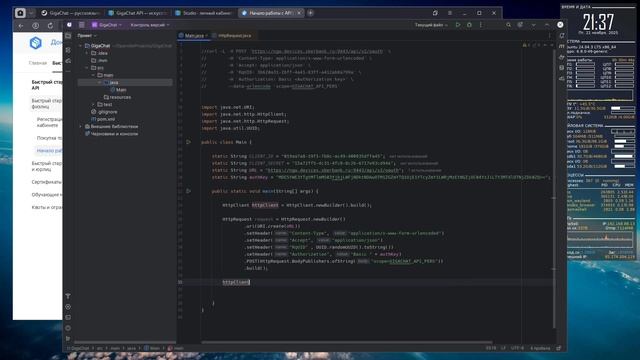The width and height of the screenshot is (640, 360).
Task: Open the Git tool window icon at bottom left
Action: [68, 338]
